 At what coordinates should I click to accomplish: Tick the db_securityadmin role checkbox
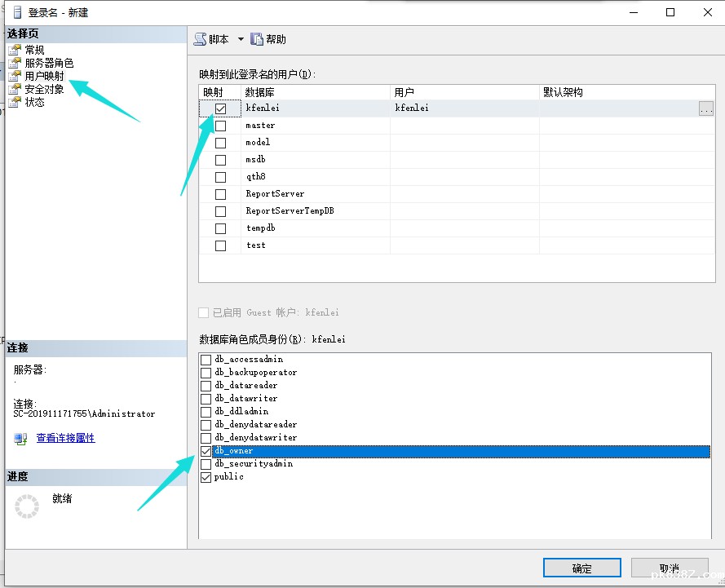tap(206, 464)
